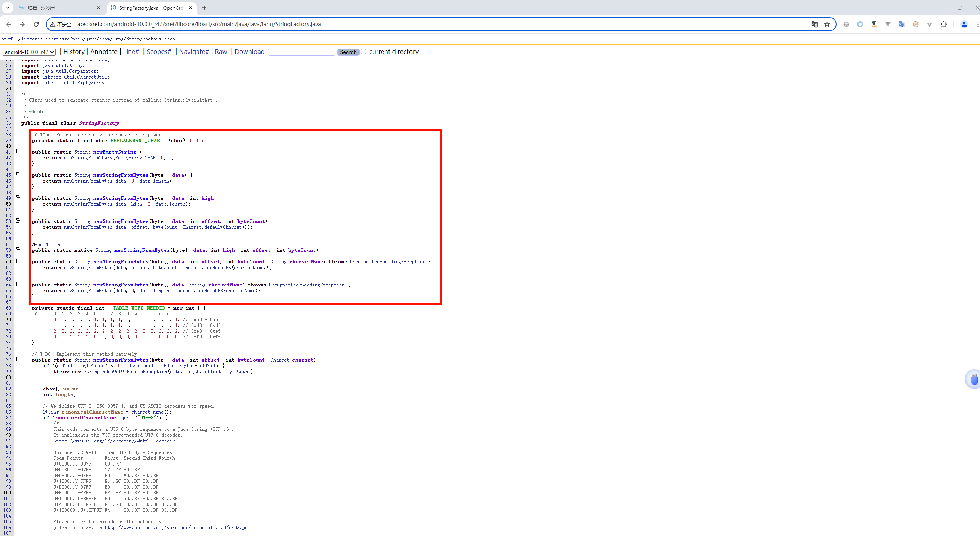The width and height of the screenshot is (980, 536).
Task: Collapse the newEmptyString method fold box
Action: tap(18, 152)
